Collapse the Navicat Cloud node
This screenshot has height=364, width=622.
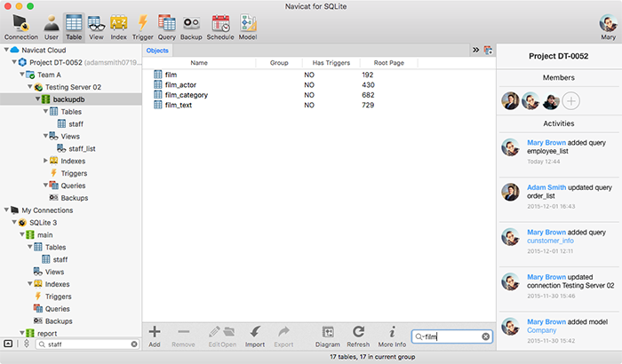[x=6, y=50]
